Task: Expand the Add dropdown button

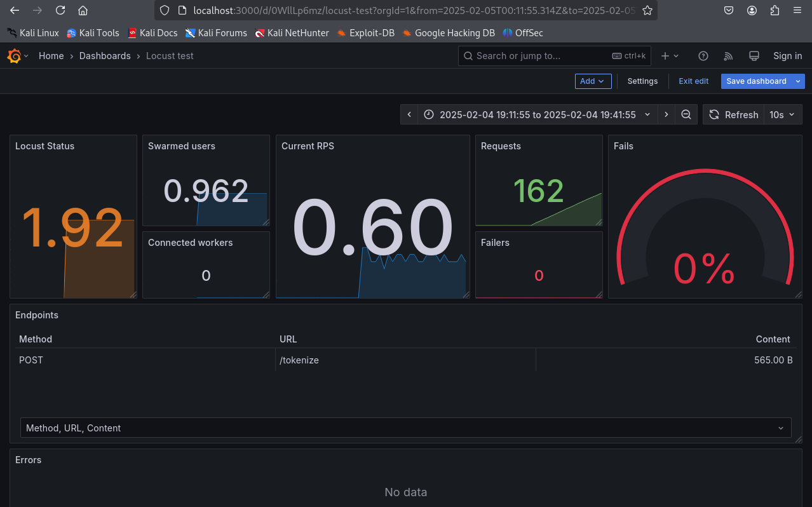Action: (x=593, y=81)
